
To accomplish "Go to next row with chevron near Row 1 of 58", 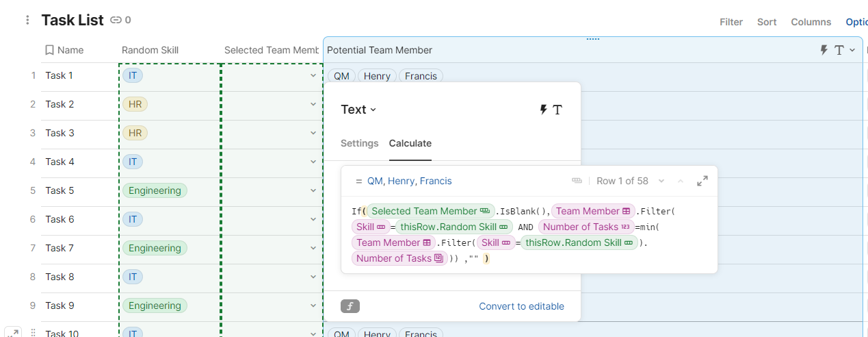I will tap(661, 181).
